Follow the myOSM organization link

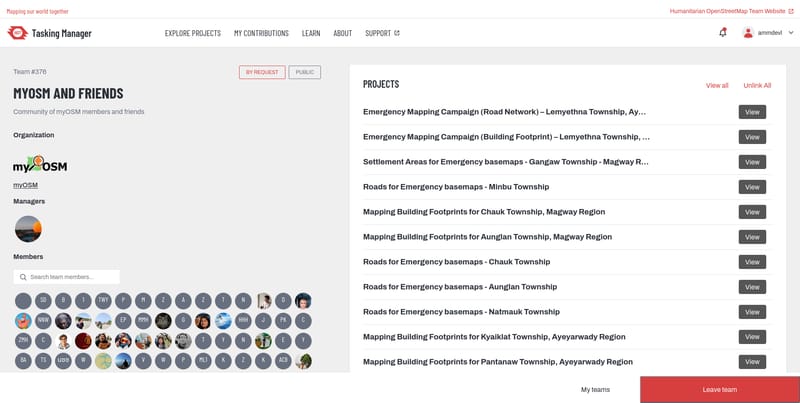click(26, 185)
